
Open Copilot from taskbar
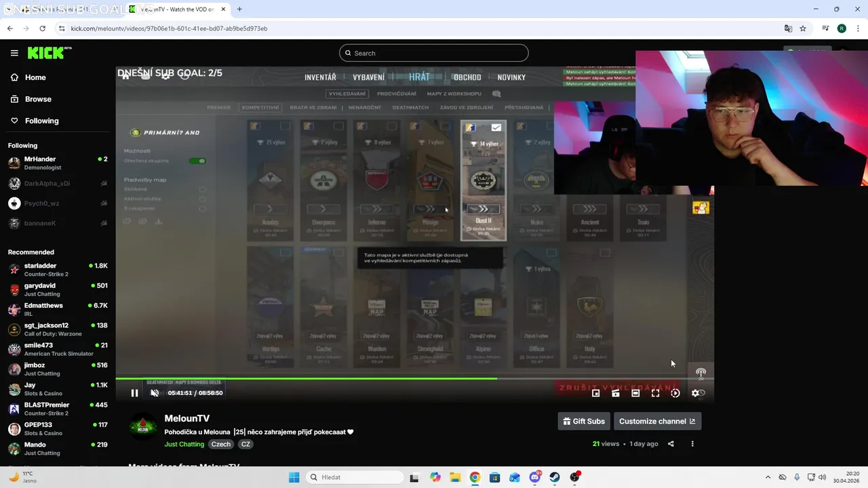click(x=435, y=477)
